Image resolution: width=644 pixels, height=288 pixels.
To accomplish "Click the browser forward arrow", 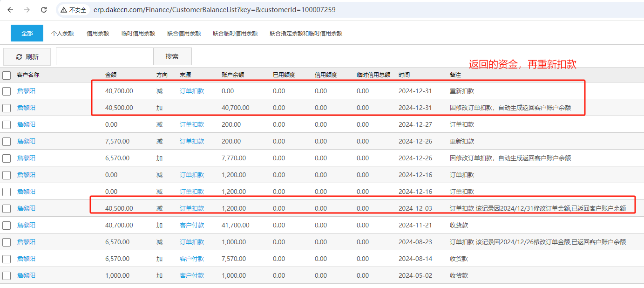I will point(27,10).
